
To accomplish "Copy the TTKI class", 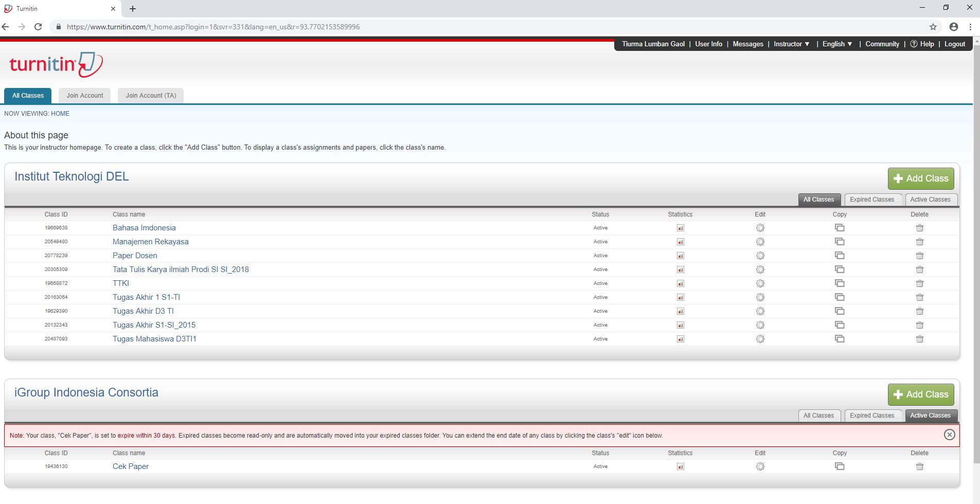I will point(840,283).
